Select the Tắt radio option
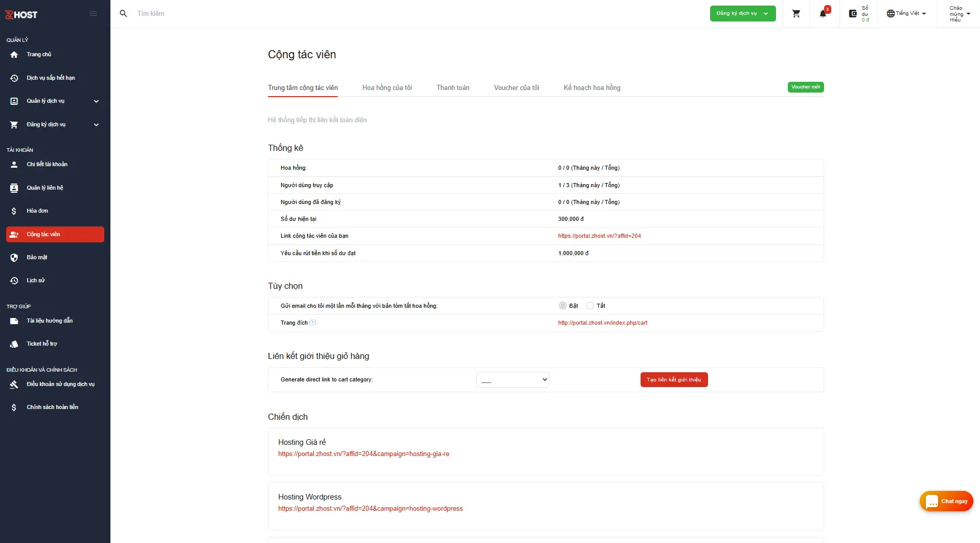The width and height of the screenshot is (980, 543). [x=590, y=306]
